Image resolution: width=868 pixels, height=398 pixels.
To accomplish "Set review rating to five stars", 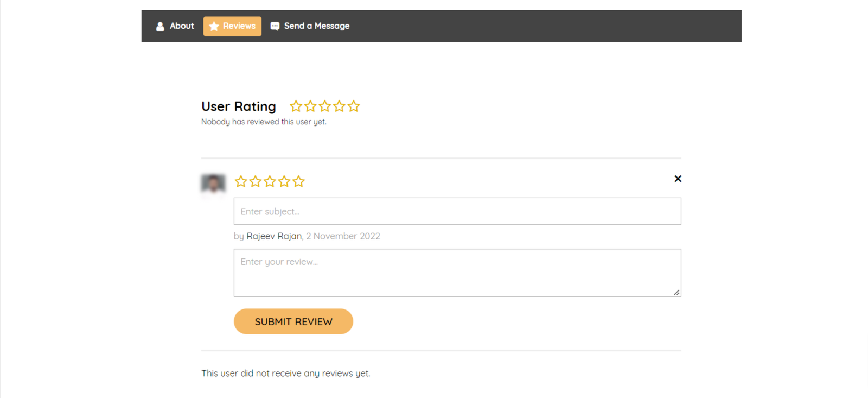I will (x=298, y=181).
